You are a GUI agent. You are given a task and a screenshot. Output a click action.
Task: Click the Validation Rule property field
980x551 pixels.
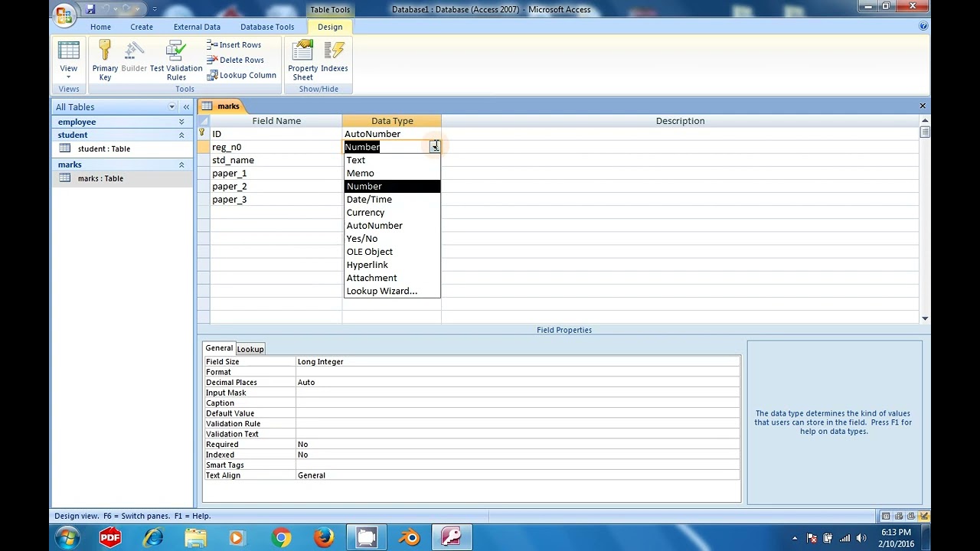click(518, 423)
